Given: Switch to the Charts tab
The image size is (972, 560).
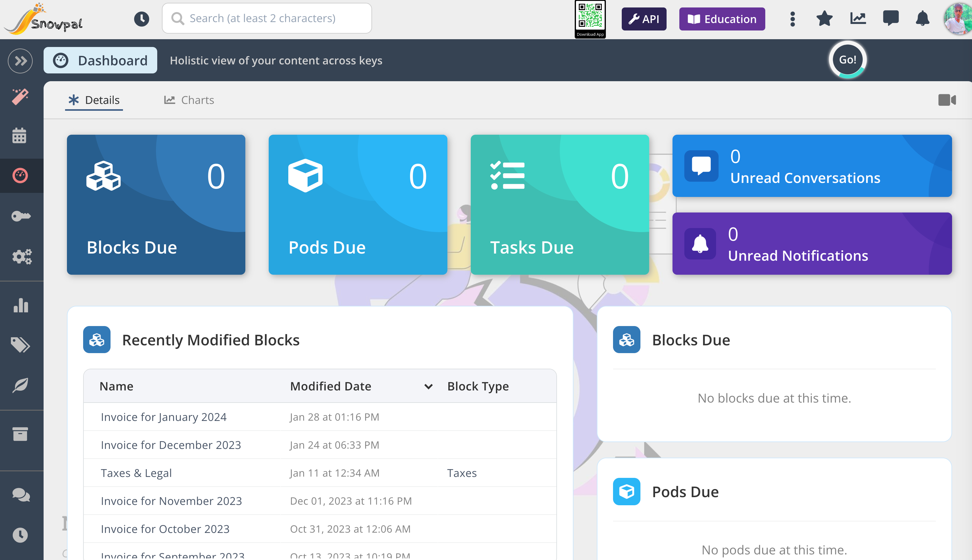Looking at the screenshot, I should [189, 100].
